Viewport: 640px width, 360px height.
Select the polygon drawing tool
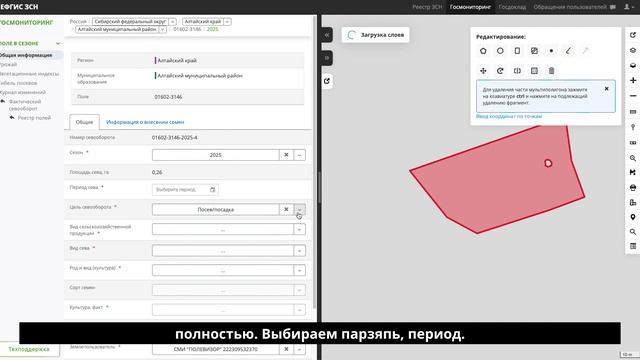[x=483, y=51]
